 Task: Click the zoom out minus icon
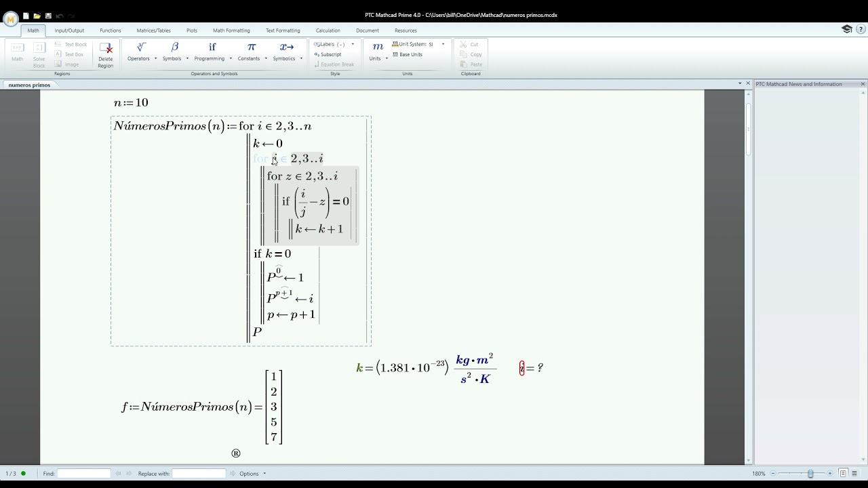pyautogui.click(x=772, y=473)
